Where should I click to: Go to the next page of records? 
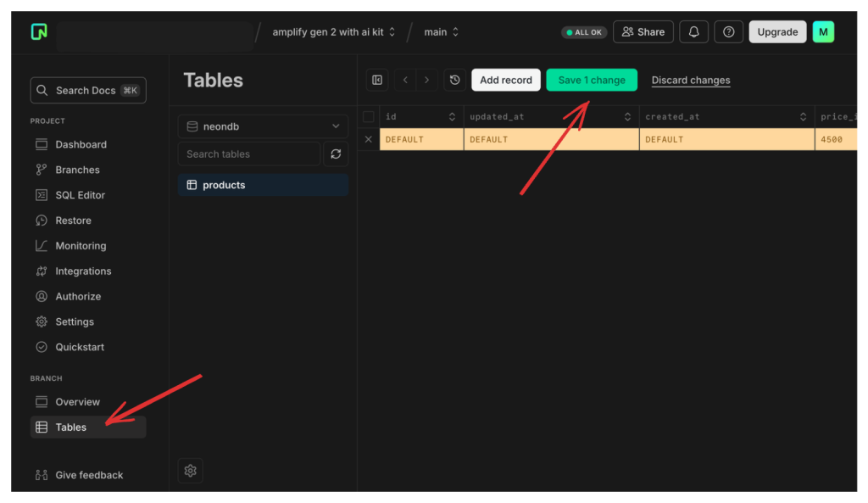point(429,80)
